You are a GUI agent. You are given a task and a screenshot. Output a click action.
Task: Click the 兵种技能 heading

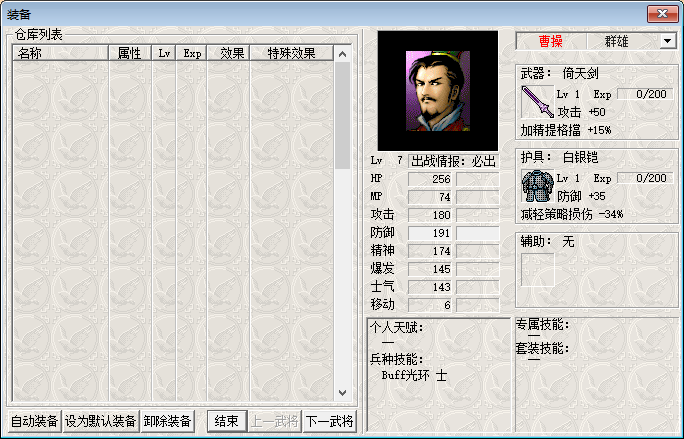pos(397,359)
